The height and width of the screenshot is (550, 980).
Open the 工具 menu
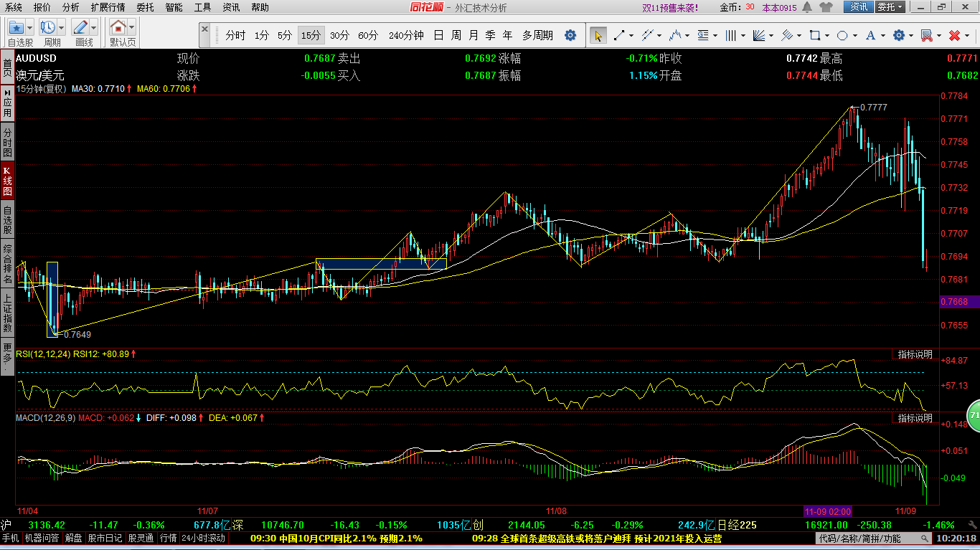click(x=202, y=7)
